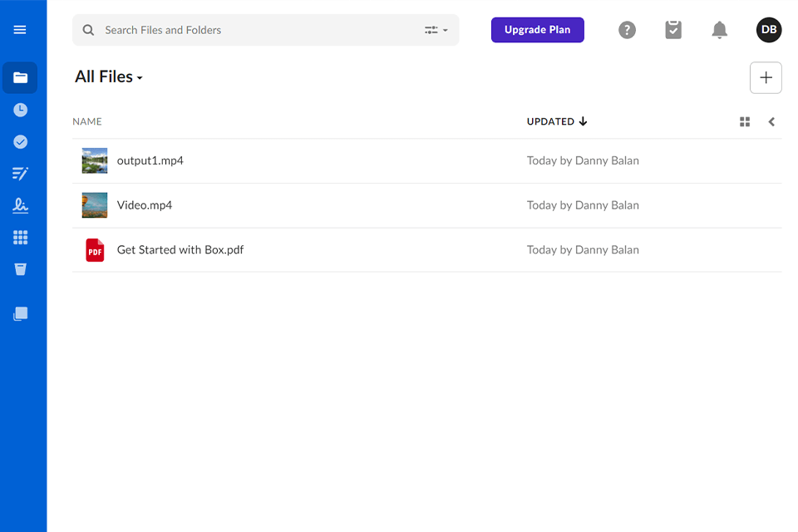Open the tasks clipboard icon in header
Viewport: 798px width, 532px height.
point(673,30)
